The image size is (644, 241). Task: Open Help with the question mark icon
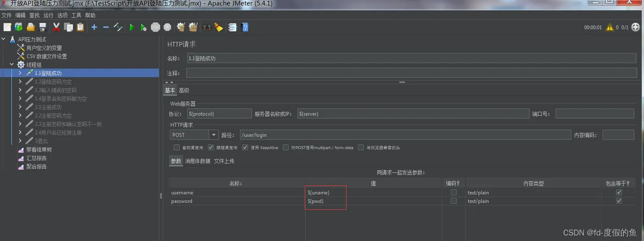coord(245,27)
